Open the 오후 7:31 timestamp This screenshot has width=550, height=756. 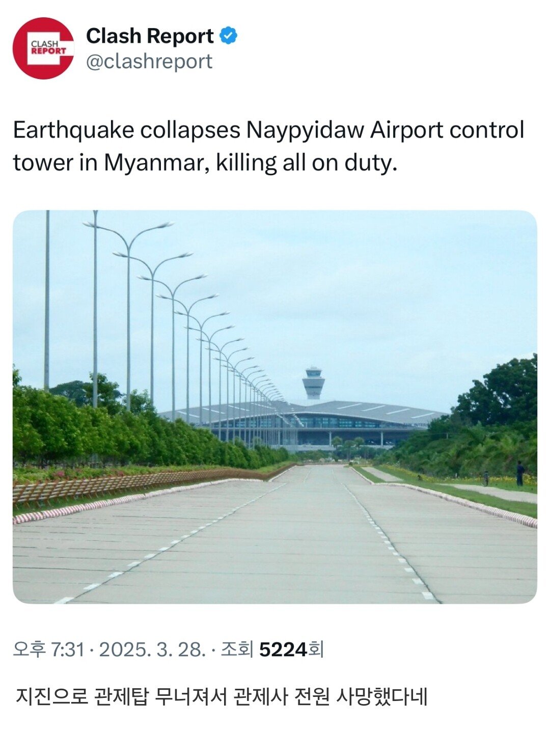point(48,650)
